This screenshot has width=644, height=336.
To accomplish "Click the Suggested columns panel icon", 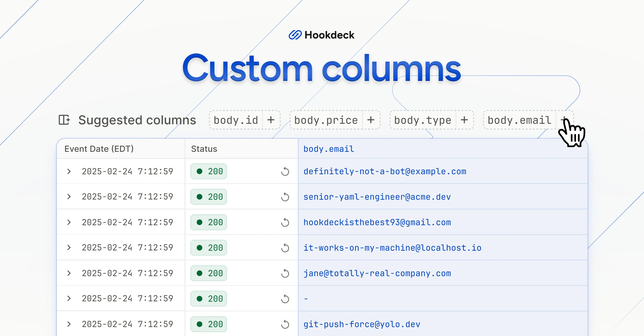I will pyautogui.click(x=64, y=120).
